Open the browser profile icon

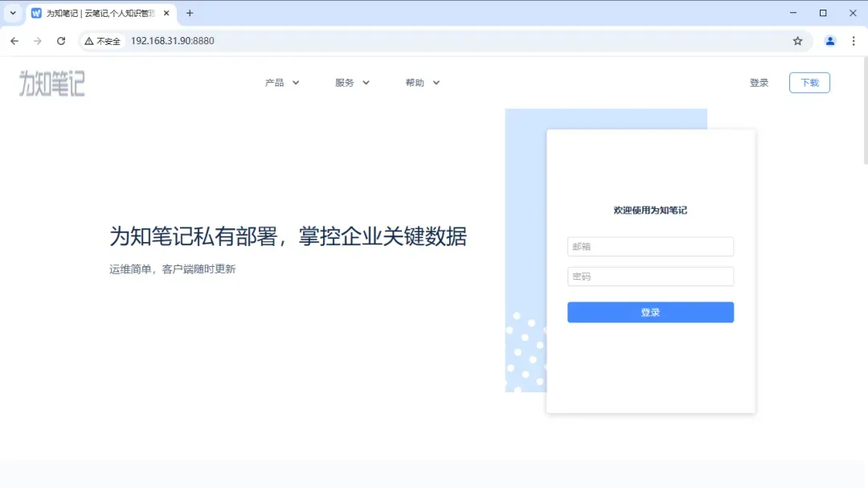[x=829, y=41]
